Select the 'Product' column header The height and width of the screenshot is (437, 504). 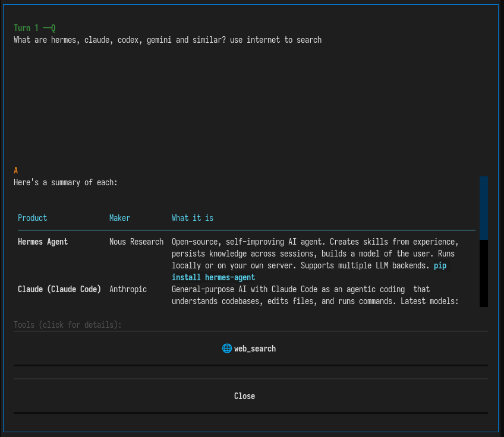pyautogui.click(x=33, y=218)
